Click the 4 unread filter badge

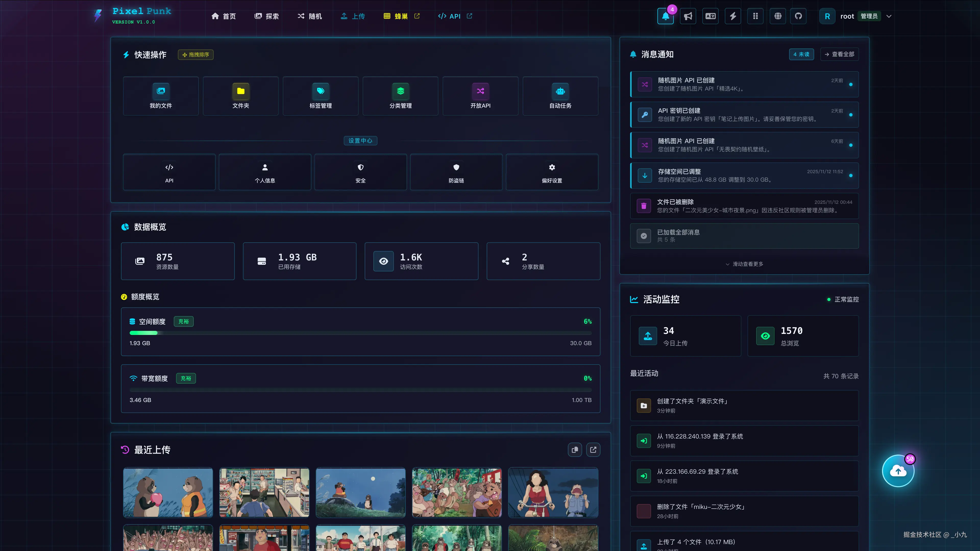pyautogui.click(x=801, y=54)
